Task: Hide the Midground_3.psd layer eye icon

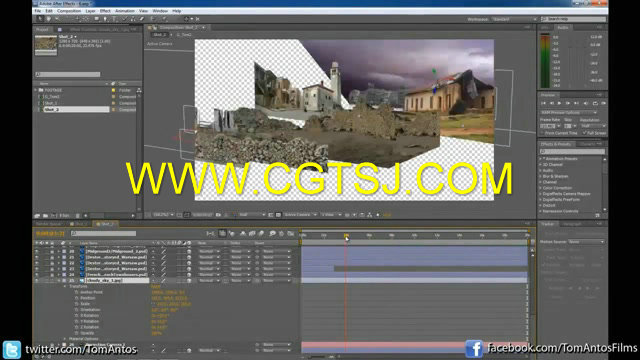Action: [x=37, y=251]
